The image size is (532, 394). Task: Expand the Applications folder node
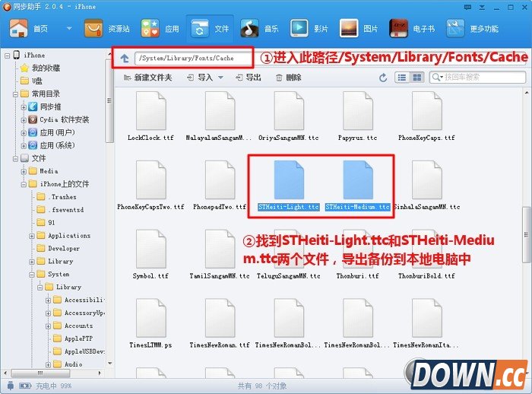[x=32, y=236]
